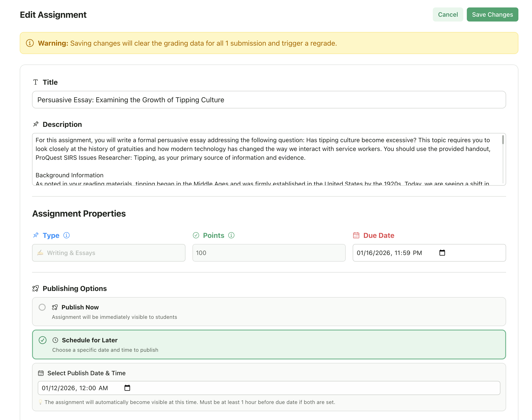532x420 pixels.
Task: Open the publish date calendar picker
Action: pyautogui.click(x=127, y=388)
